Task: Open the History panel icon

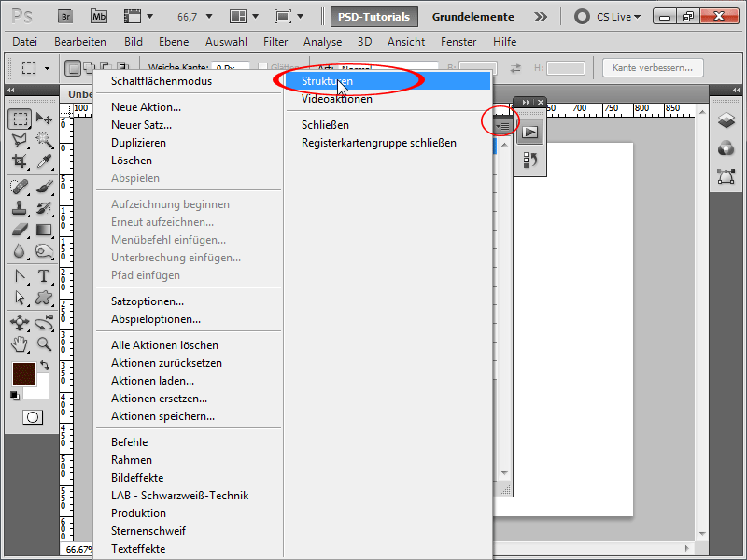Action: point(529,160)
